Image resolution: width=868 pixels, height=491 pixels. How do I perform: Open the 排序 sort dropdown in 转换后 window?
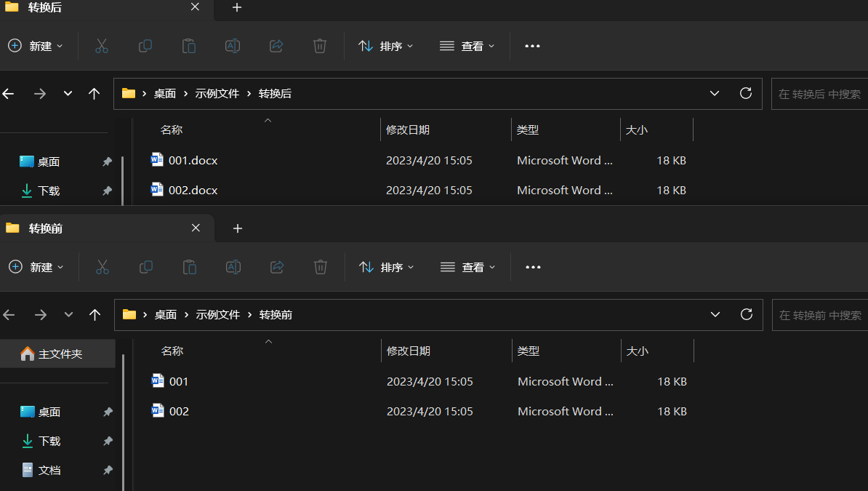pyautogui.click(x=386, y=46)
